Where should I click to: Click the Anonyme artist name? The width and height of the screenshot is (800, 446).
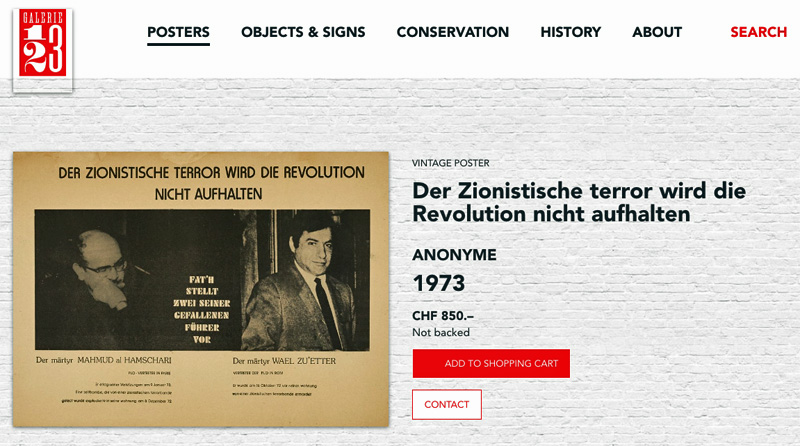tap(454, 255)
